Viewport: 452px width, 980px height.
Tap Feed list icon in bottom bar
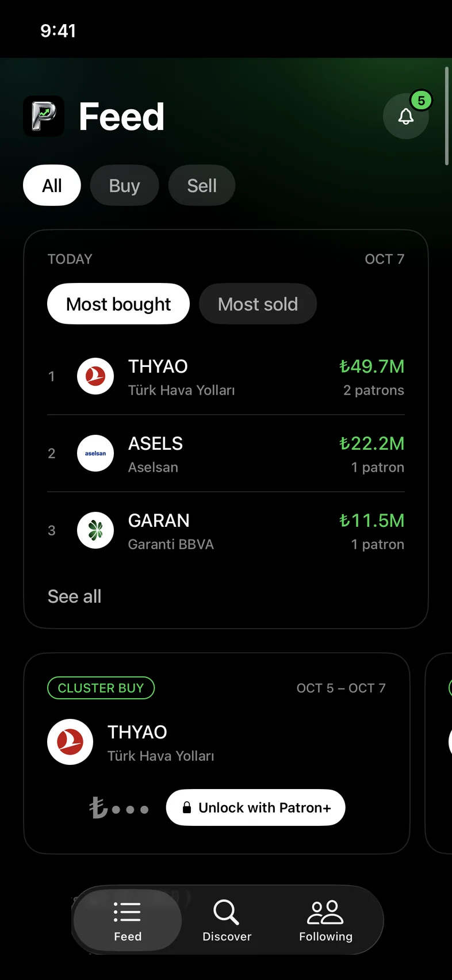coord(127,912)
